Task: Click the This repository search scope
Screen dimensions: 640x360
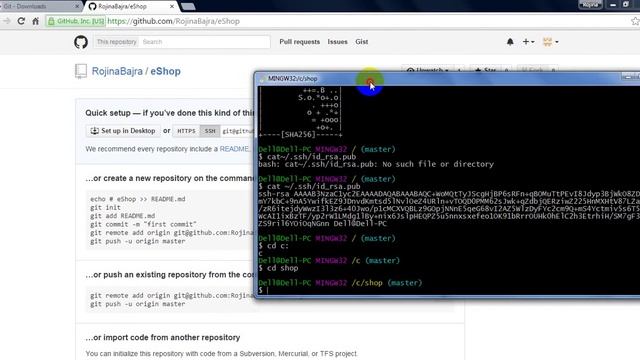Action: (x=116, y=42)
